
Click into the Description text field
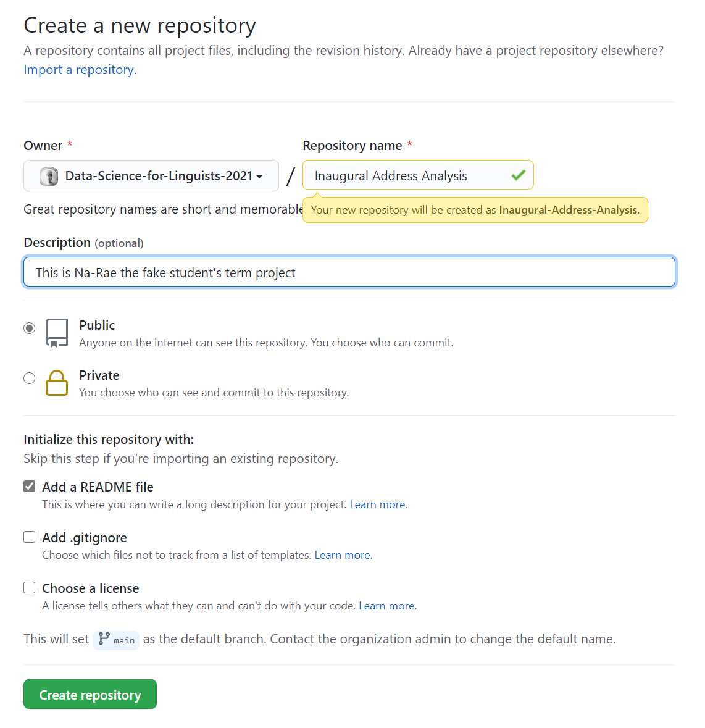(349, 272)
